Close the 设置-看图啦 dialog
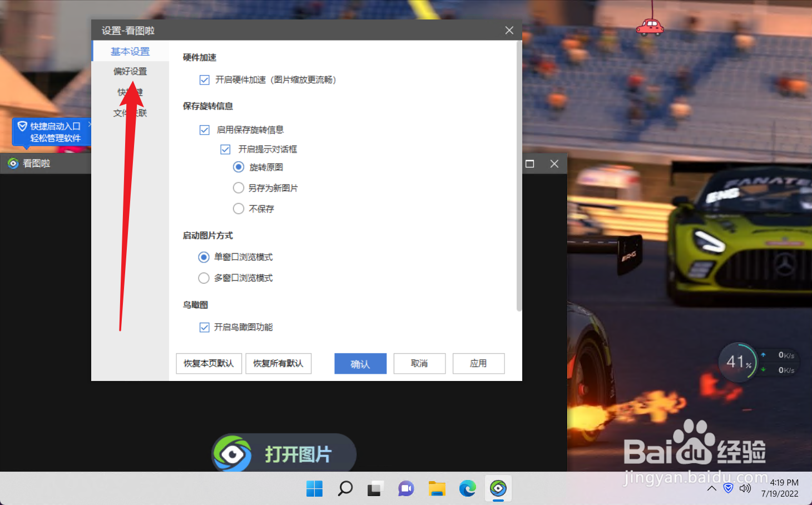The height and width of the screenshot is (505, 812). point(509,31)
